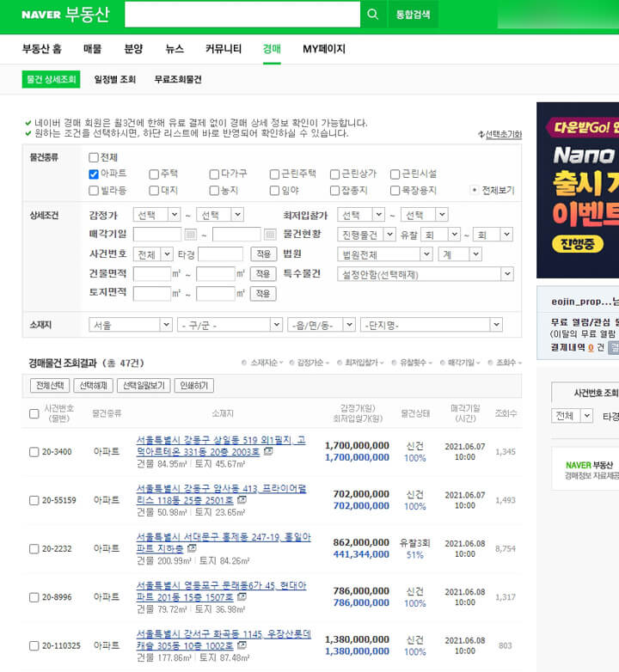Open 영등포구 문래동6가 45 listing link

point(221,591)
